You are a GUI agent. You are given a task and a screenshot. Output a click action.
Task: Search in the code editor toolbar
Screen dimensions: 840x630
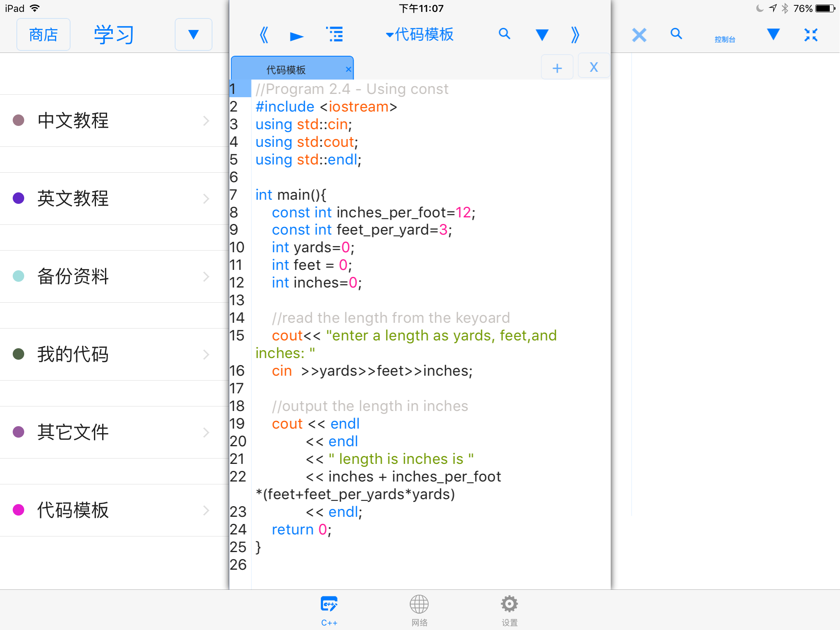(504, 34)
